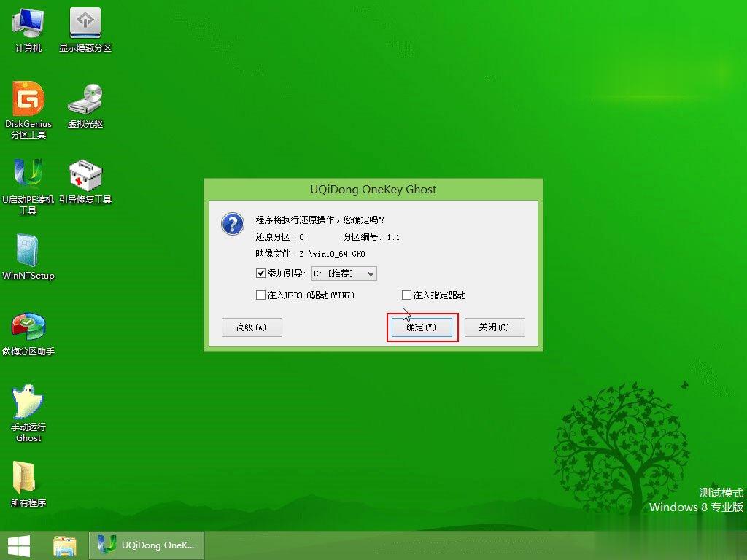Open 傲梅分区助手 desktop icon

pos(28,333)
